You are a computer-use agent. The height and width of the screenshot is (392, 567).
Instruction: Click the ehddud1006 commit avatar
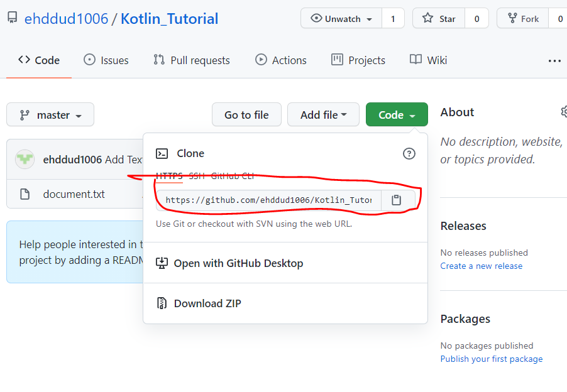coord(25,159)
